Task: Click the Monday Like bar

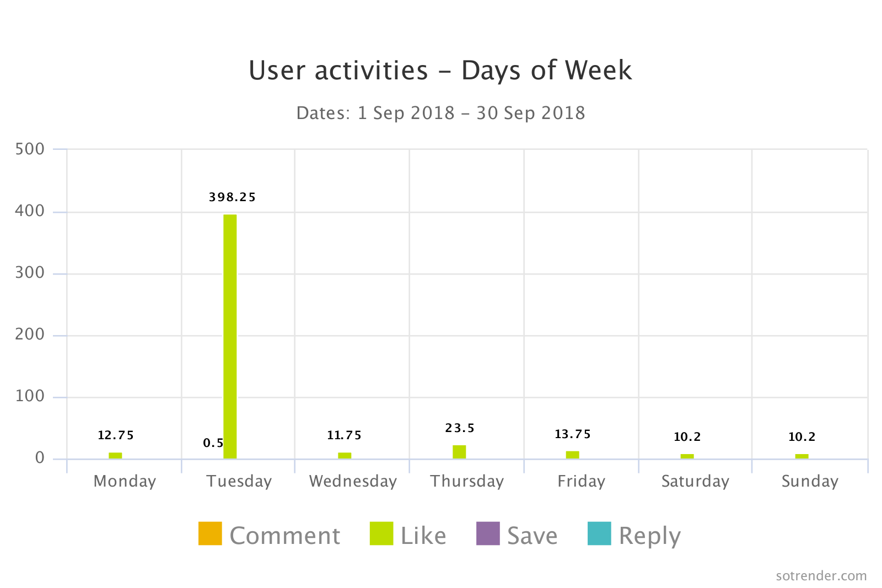Action: pos(115,455)
